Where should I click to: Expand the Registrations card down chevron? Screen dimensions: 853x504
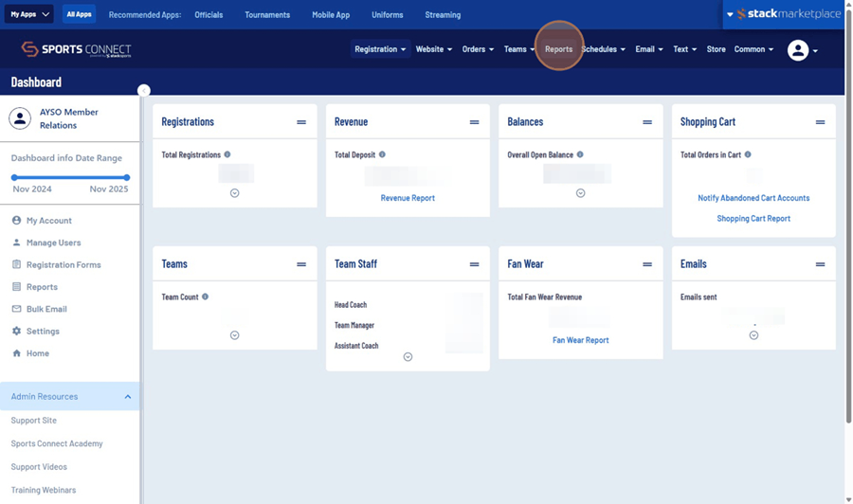point(234,192)
